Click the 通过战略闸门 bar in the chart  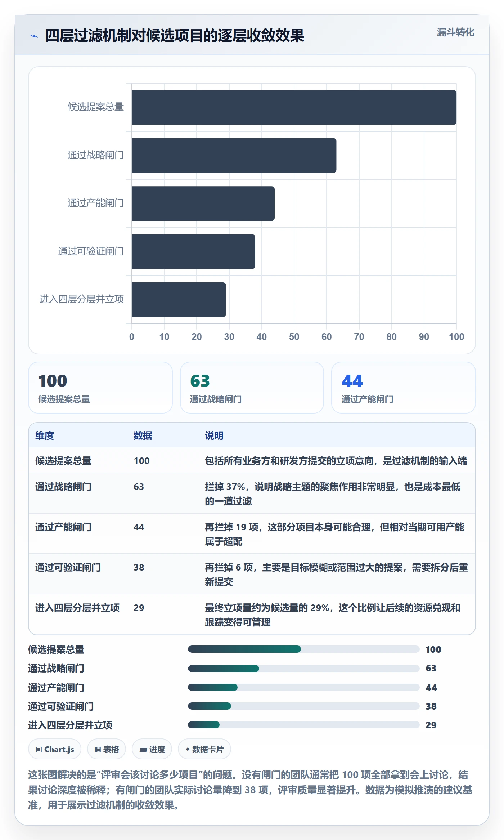(x=234, y=156)
